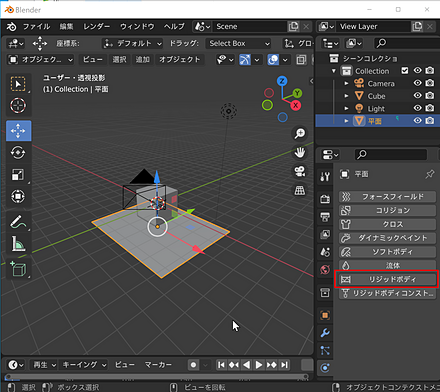Hide Light in viewport via eye icon
Screen dimensions: 440x392
(x=417, y=108)
